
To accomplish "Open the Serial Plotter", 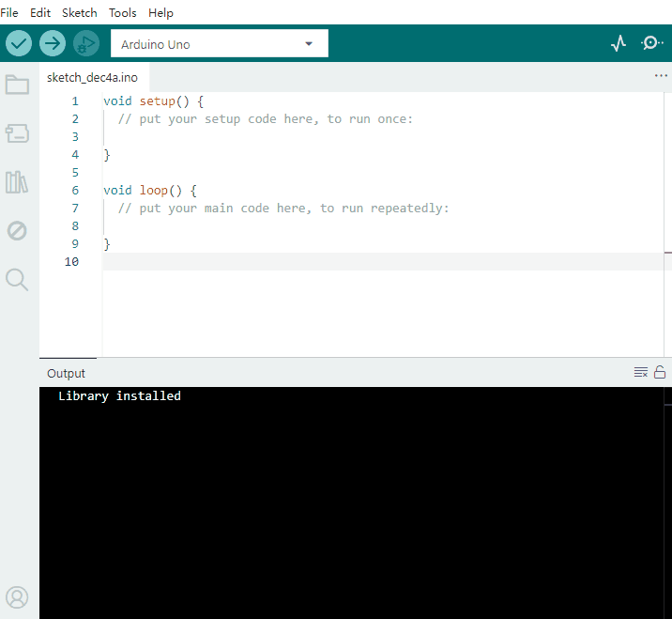I will coord(619,43).
